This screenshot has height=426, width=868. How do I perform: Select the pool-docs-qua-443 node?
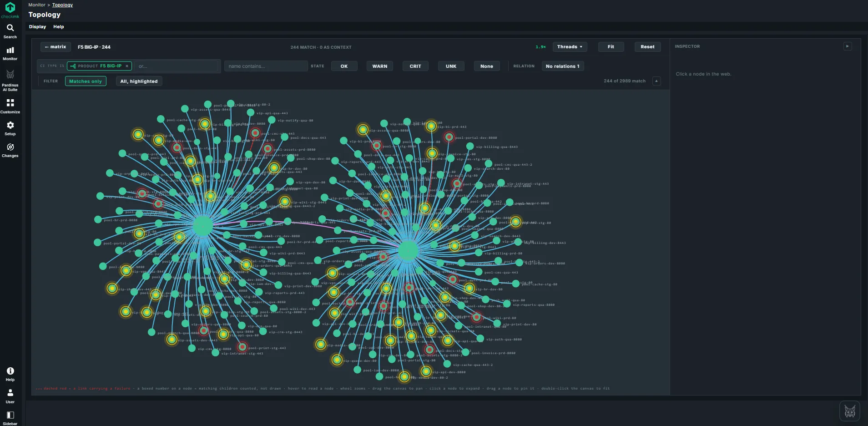click(x=284, y=137)
